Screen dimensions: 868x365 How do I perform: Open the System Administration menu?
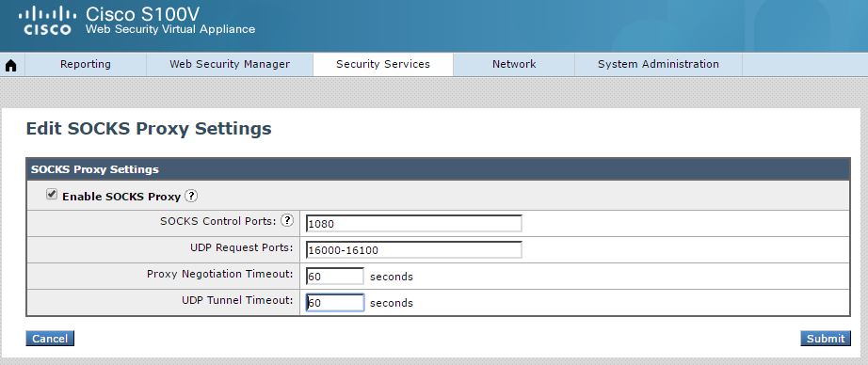[x=658, y=64]
